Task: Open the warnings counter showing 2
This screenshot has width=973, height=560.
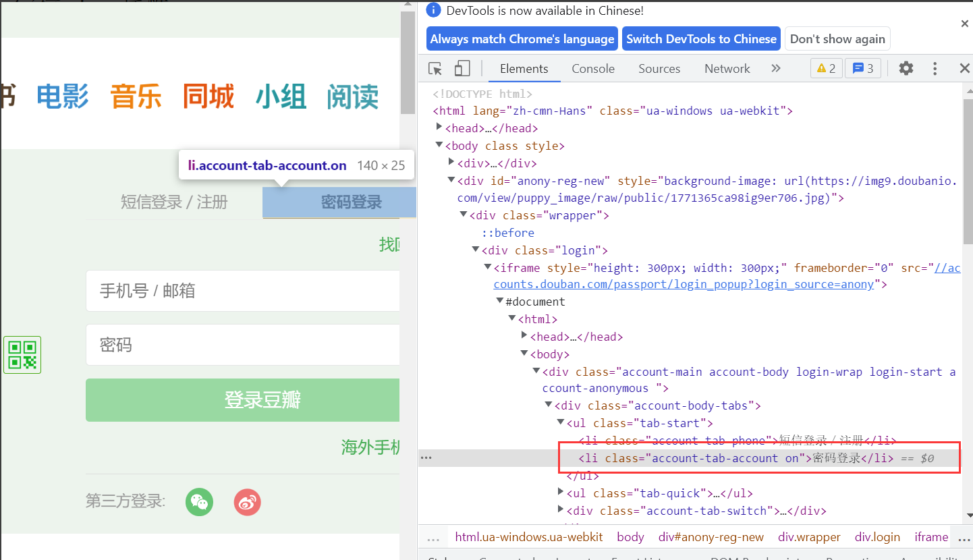Action: (x=827, y=68)
